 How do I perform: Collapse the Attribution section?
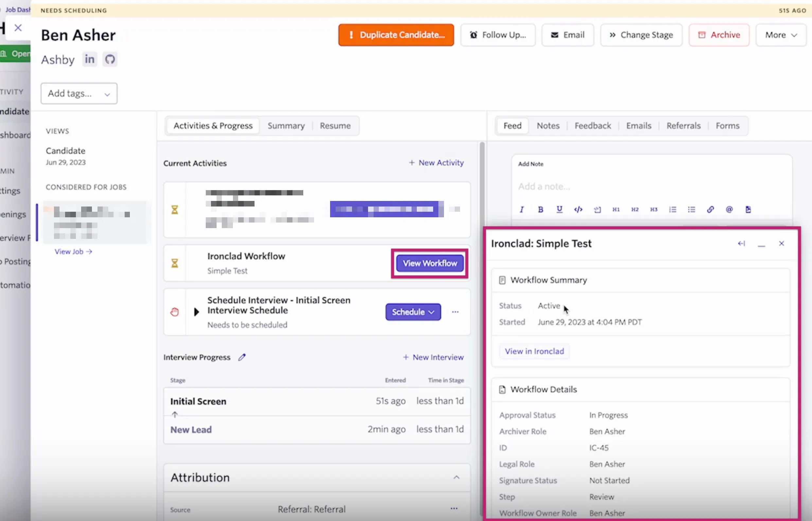pyautogui.click(x=456, y=477)
